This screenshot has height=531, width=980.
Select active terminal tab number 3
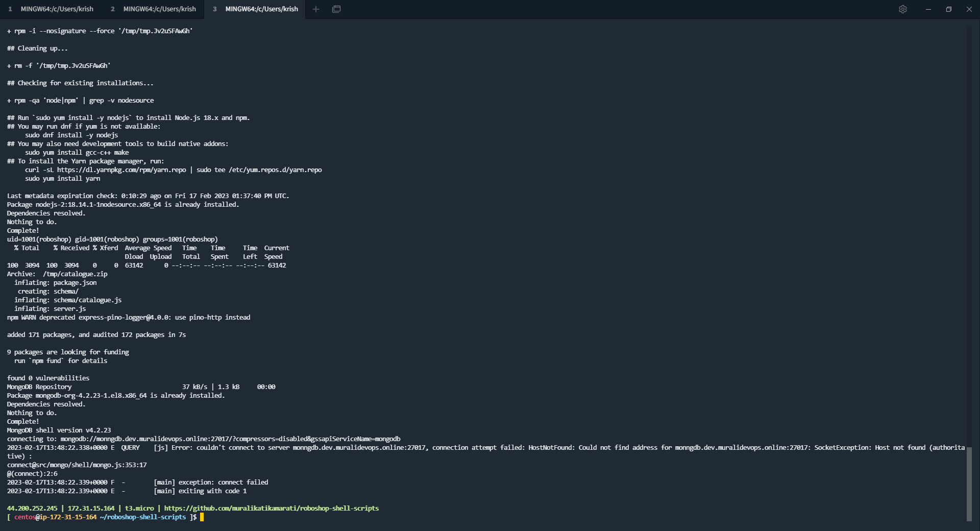255,9
